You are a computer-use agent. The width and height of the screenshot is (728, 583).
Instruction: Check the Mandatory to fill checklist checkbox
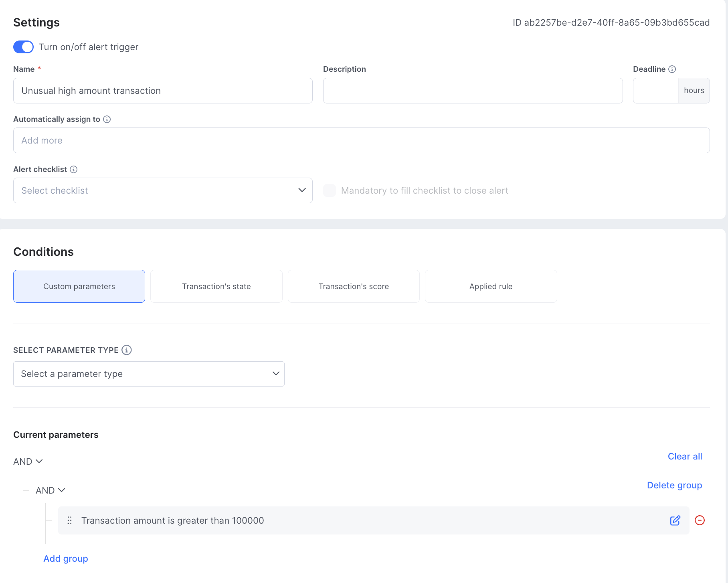(x=330, y=190)
